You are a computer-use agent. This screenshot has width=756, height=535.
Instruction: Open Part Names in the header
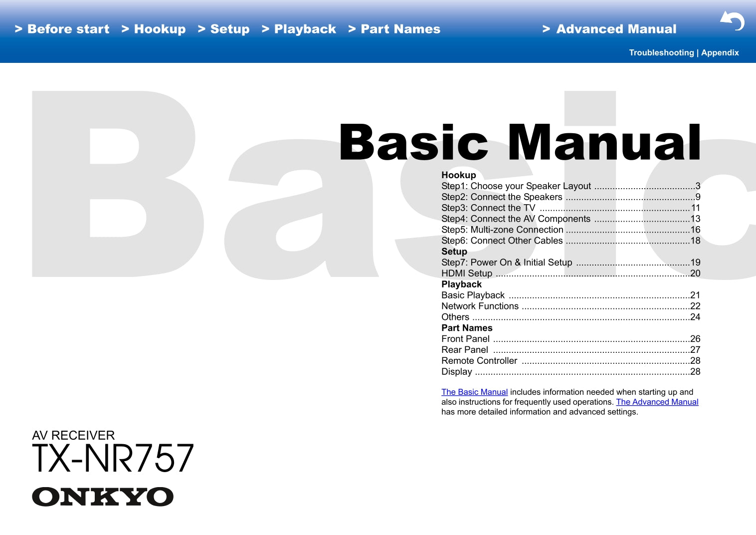pos(394,29)
